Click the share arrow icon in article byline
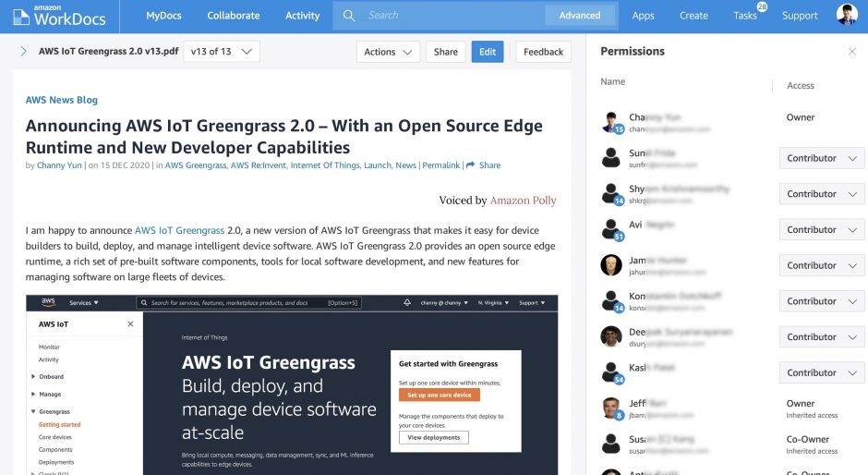 471,165
